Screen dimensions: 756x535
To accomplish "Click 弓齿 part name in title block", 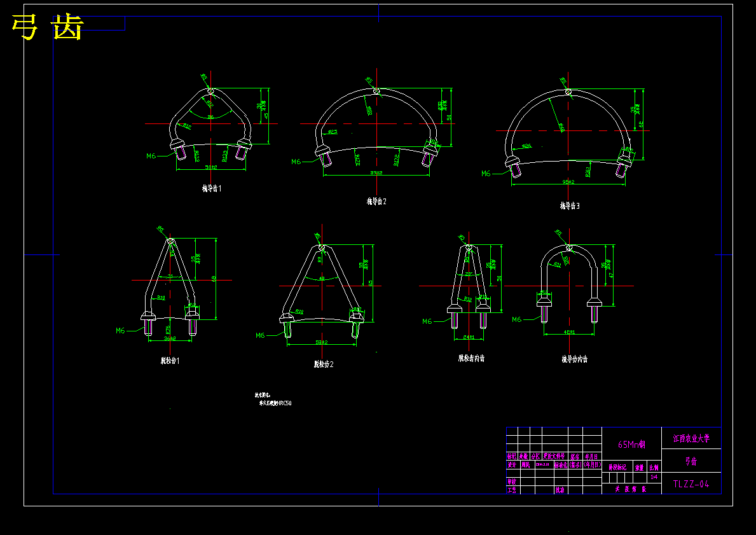I will tap(691, 461).
